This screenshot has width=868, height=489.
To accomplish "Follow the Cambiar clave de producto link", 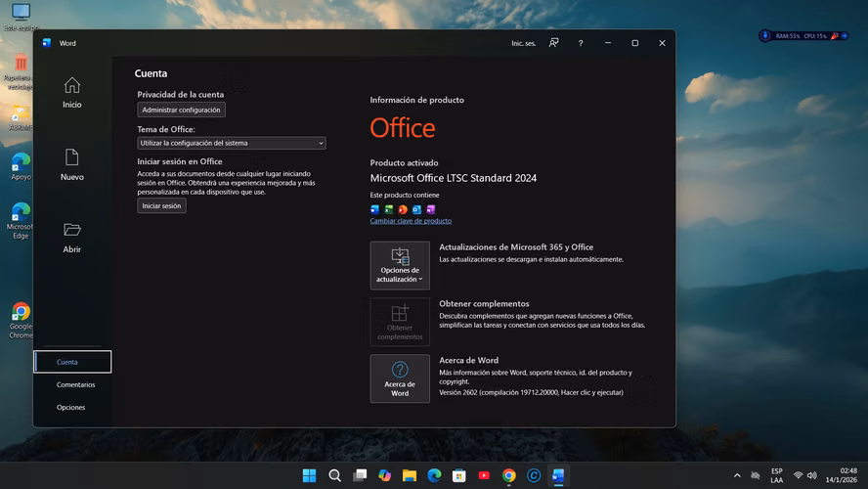I will pyautogui.click(x=411, y=220).
